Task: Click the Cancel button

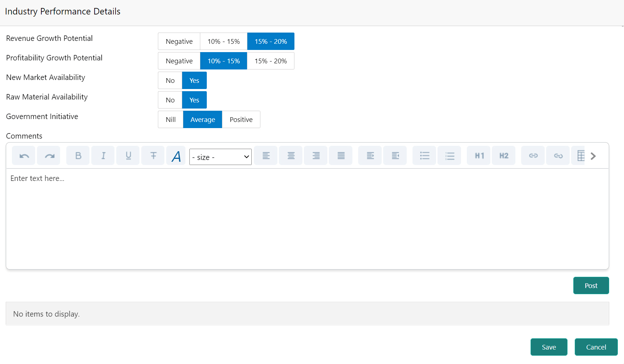Action: click(x=596, y=347)
